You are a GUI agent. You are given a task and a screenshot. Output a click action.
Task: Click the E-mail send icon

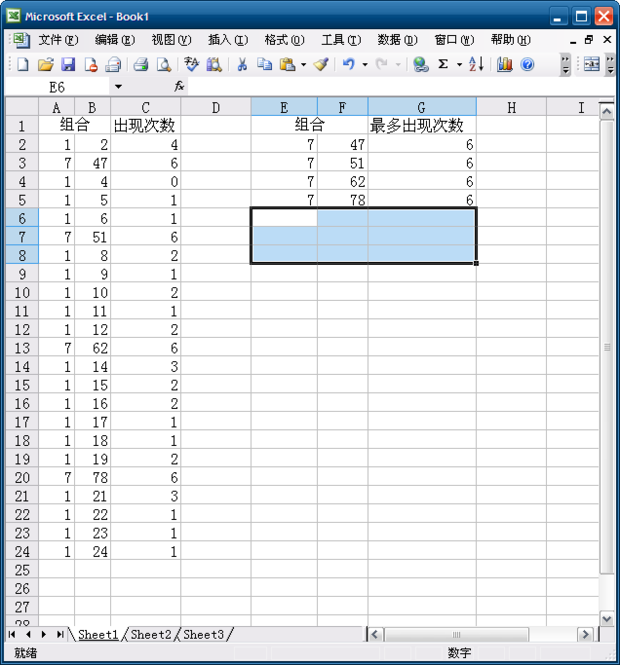(113, 64)
